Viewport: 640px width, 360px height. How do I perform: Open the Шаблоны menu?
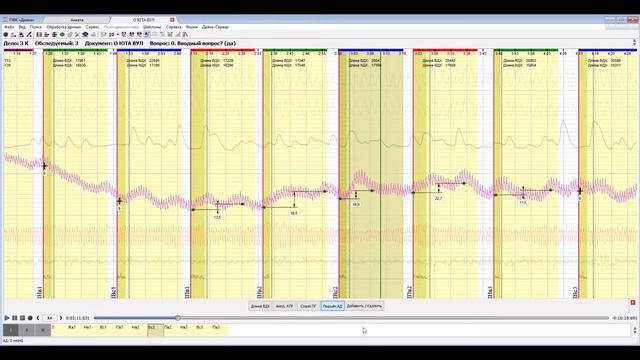152,27
